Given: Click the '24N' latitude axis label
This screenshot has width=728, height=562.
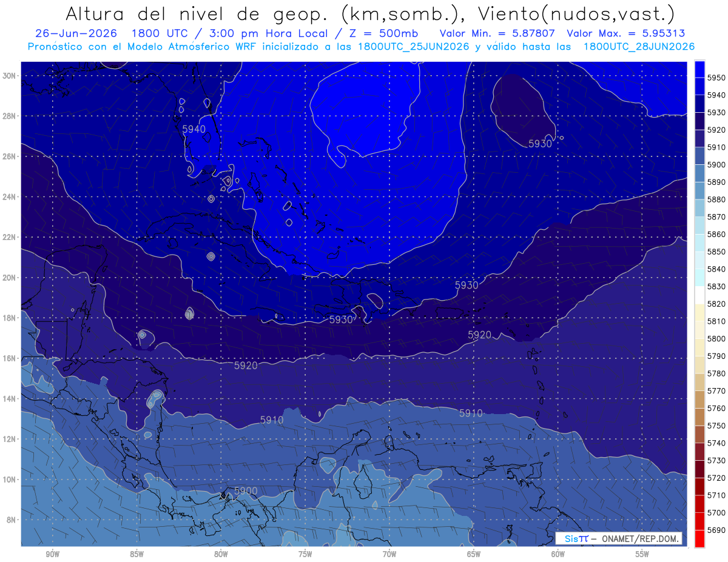Looking at the screenshot, I should coord(10,196).
